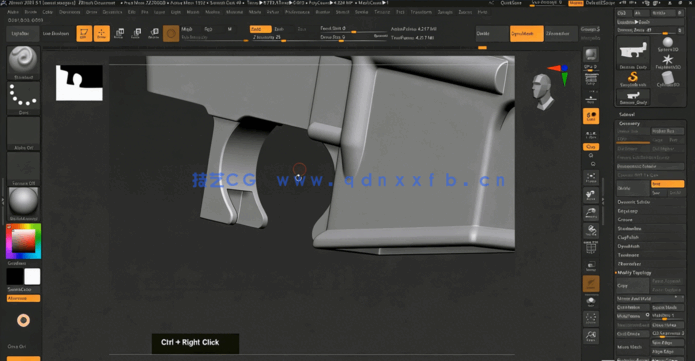Click the Zoom3D navigation icon
The image size is (695, 361).
pos(591,213)
